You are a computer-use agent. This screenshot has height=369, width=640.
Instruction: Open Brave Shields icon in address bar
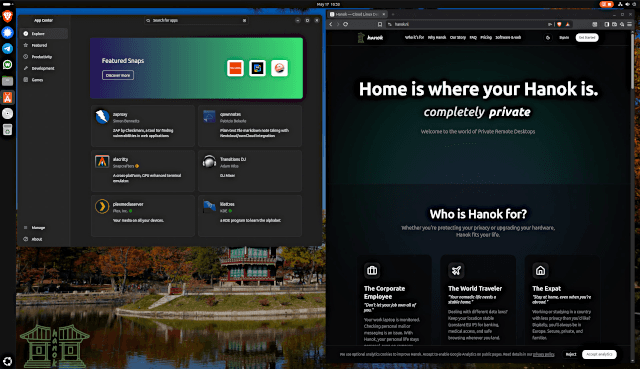[559, 24]
